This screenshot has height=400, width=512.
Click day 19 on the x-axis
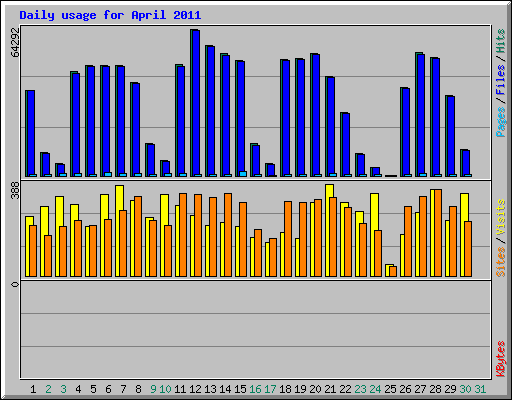point(300,389)
